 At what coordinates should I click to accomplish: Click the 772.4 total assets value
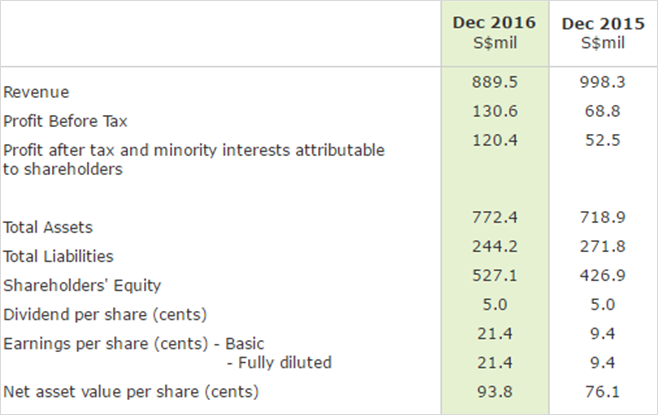coord(494,217)
